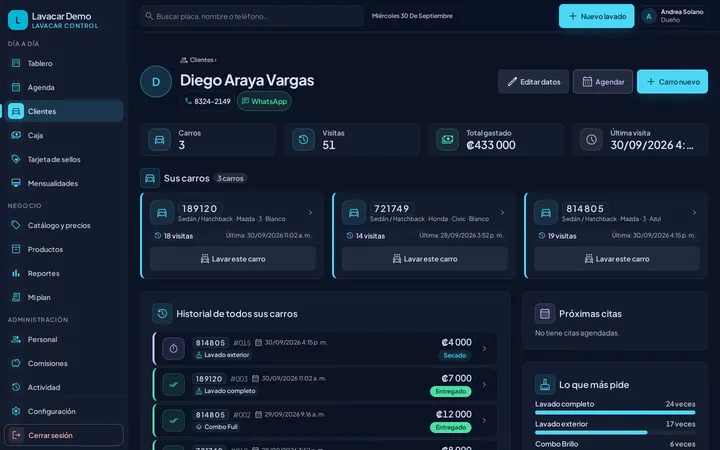Click the Historial clock icon
This screenshot has height=450, width=720.
(x=162, y=314)
